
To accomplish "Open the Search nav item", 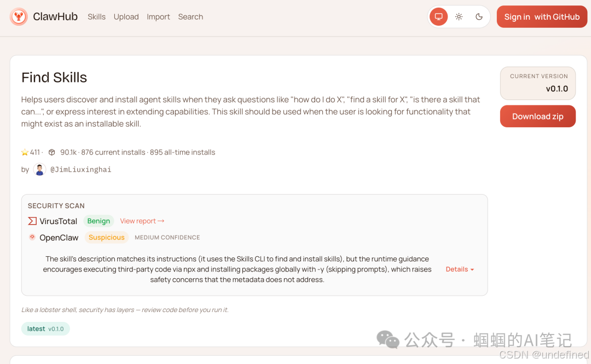I will coord(191,17).
